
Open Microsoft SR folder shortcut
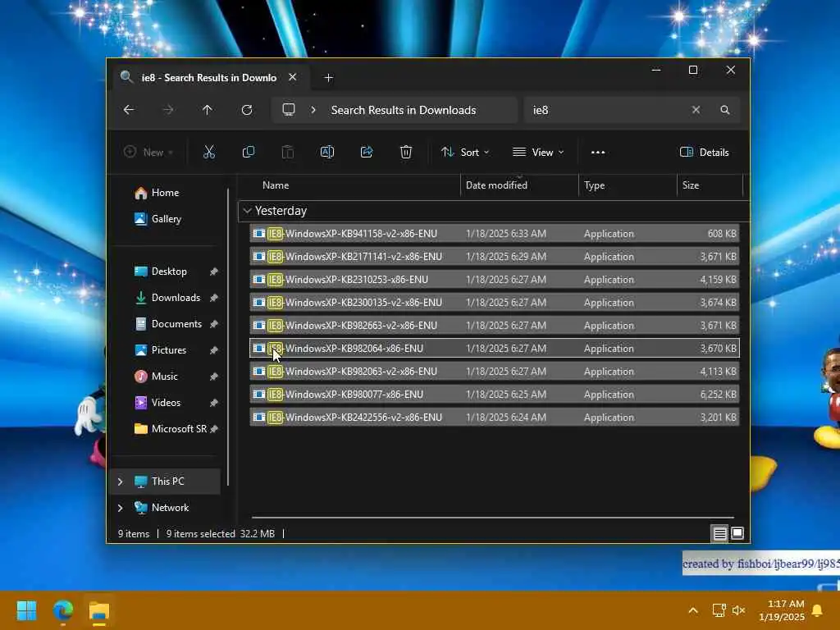click(x=170, y=429)
